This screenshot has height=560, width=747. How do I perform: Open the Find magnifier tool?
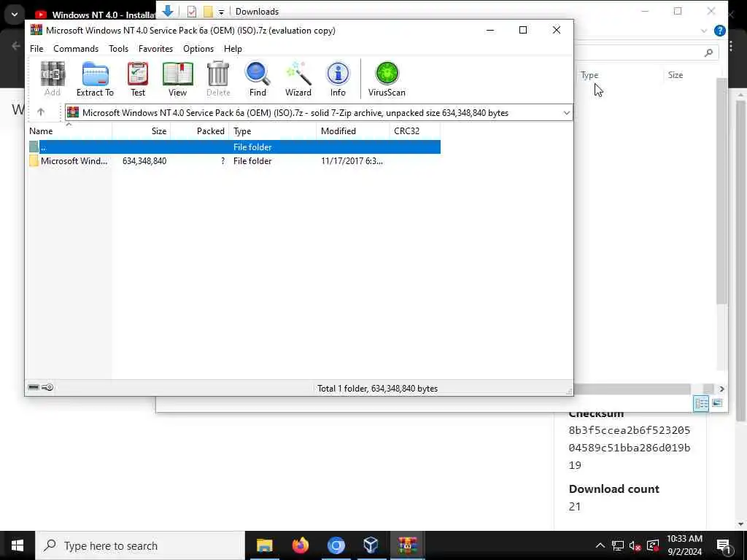click(258, 79)
